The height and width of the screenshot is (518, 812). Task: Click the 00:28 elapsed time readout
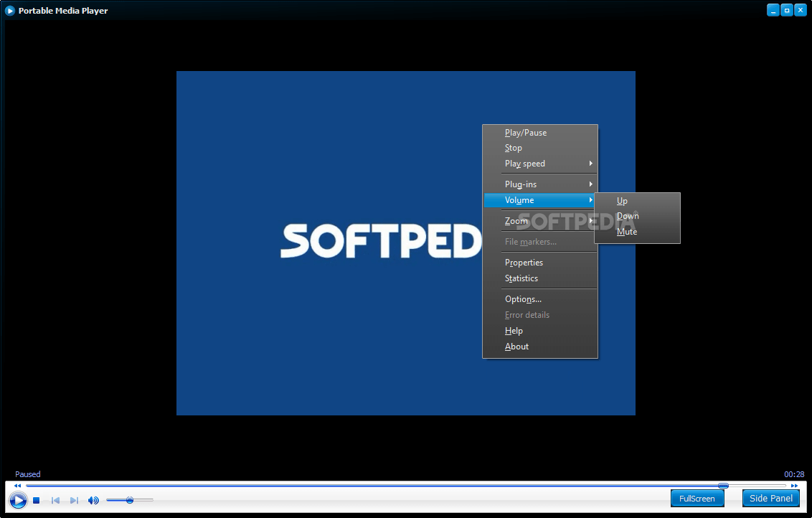[794, 474]
